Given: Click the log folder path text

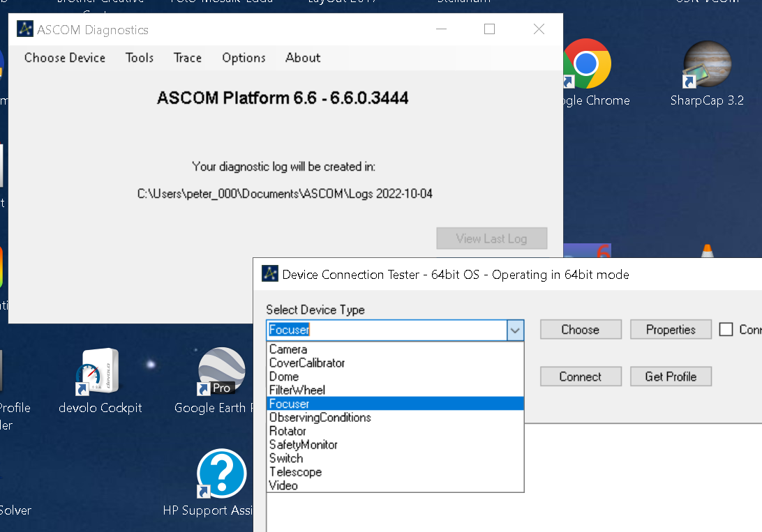Looking at the screenshot, I should (285, 194).
